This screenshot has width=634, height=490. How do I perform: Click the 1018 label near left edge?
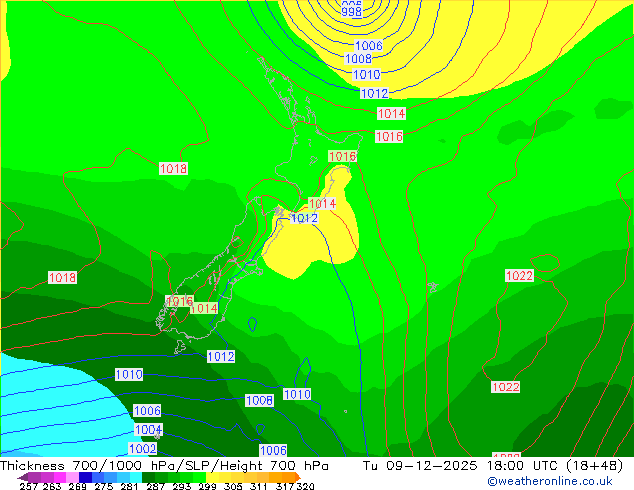(x=62, y=278)
